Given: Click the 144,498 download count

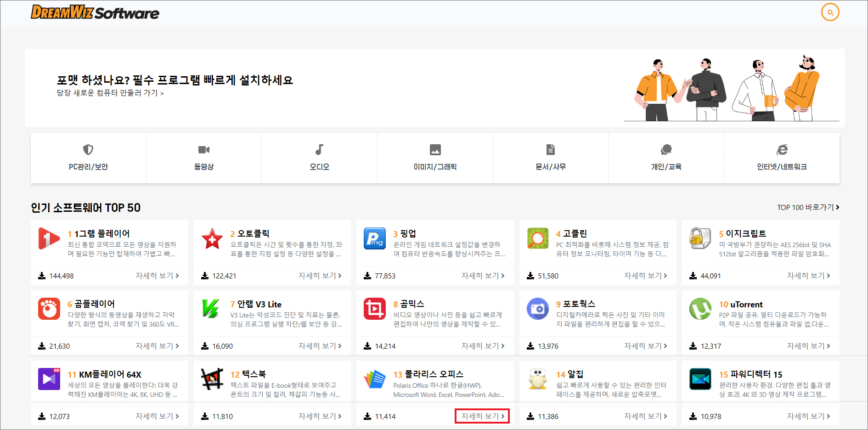Looking at the screenshot, I should click(62, 276).
